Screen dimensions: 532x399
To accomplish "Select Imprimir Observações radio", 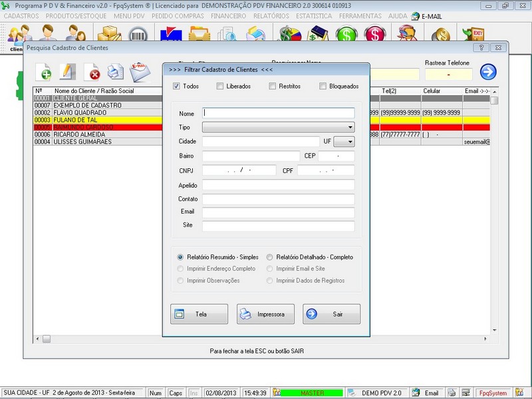I will pyautogui.click(x=180, y=281).
